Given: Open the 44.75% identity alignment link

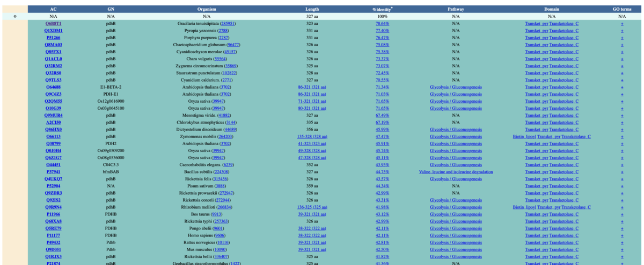Looking at the screenshot, I should [x=383, y=171].
